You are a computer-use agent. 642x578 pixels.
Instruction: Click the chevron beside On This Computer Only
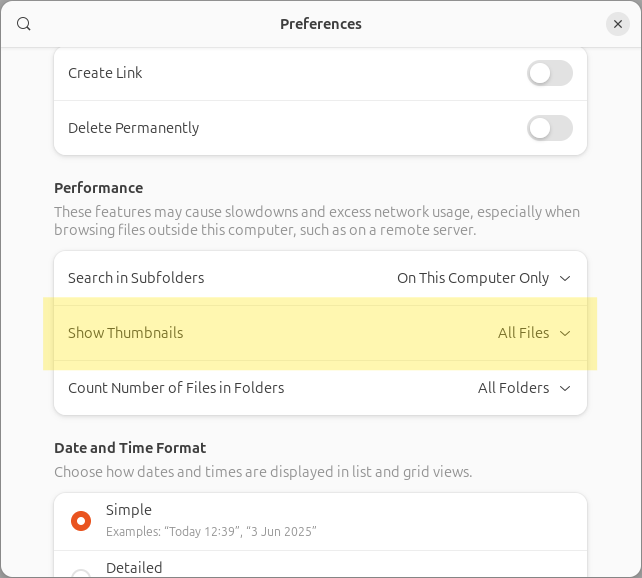[x=565, y=278]
